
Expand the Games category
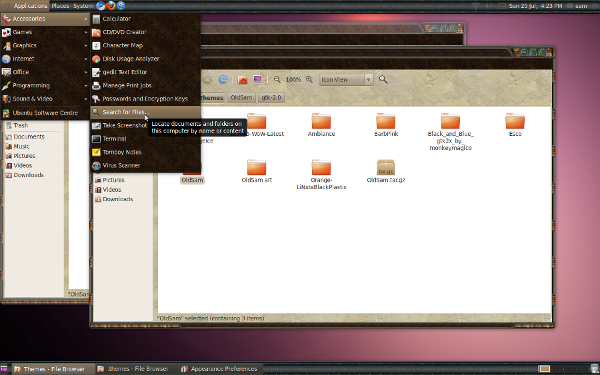click(45, 32)
